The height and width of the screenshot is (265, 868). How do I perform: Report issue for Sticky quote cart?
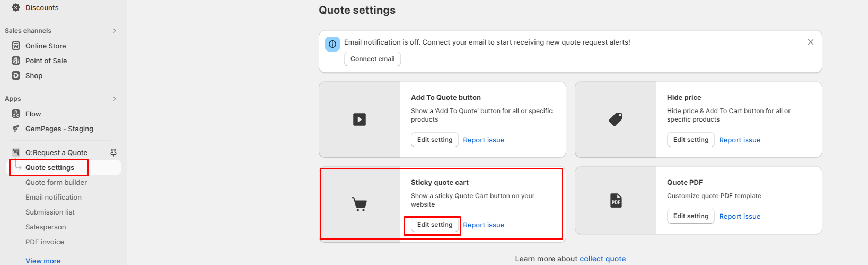pos(484,225)
